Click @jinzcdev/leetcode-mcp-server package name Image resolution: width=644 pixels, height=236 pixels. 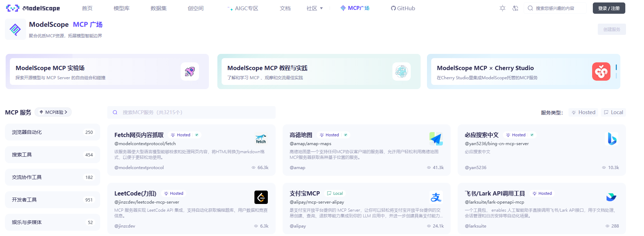[147, 202]
